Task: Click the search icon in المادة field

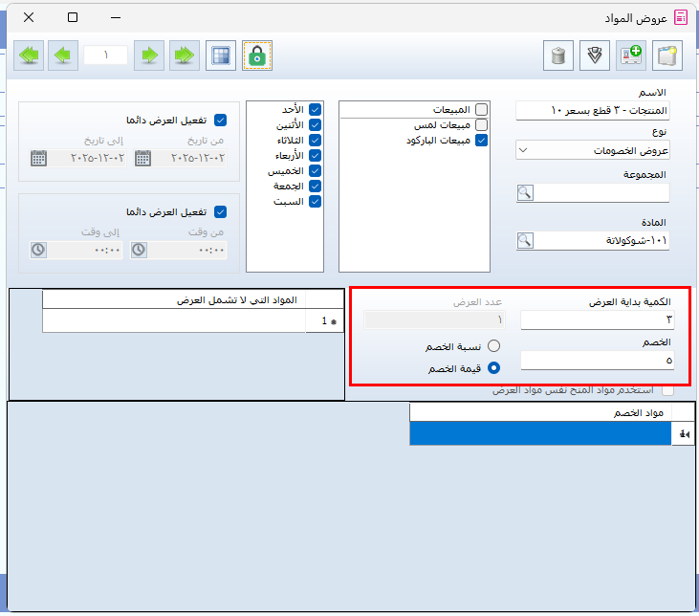Action: 525,241
